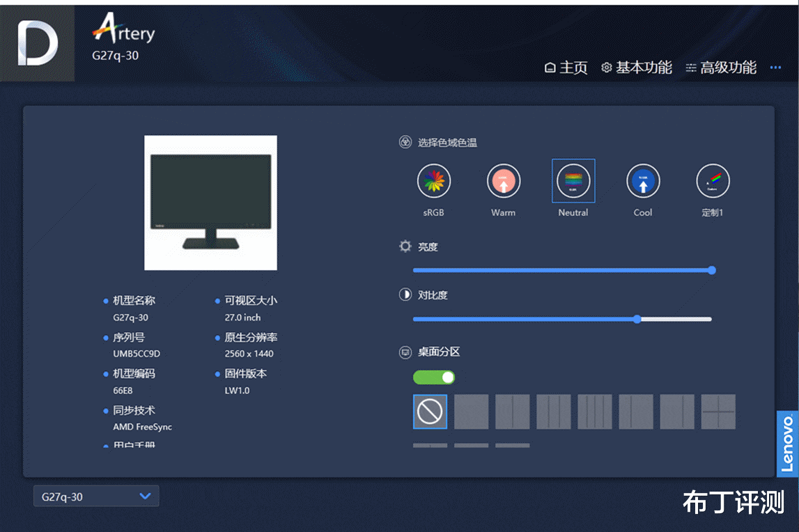
Task: Choose the two-by-two grid partition layout
Action: [x=718, y=412]
